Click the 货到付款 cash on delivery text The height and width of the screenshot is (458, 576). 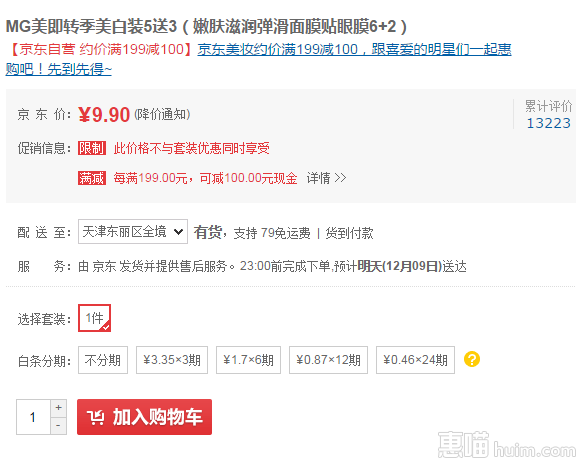[349, 233]
